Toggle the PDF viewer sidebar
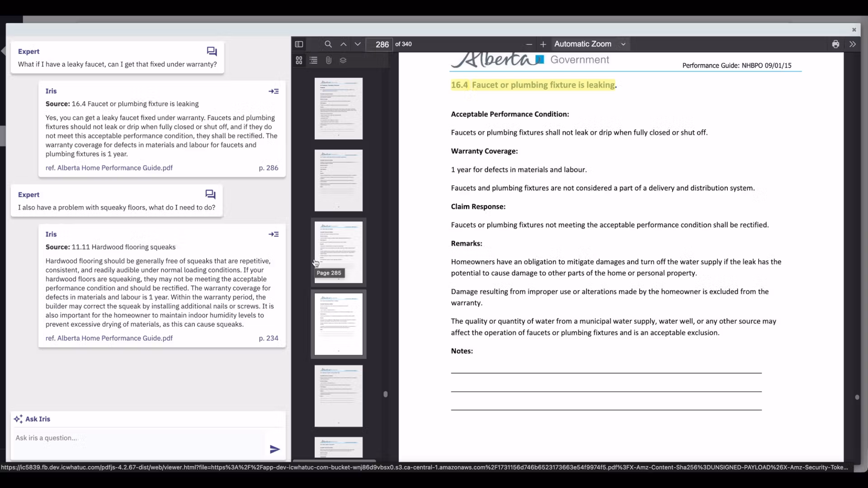The height and width of the screenshot is (488, 868). (x=299, y=44)
